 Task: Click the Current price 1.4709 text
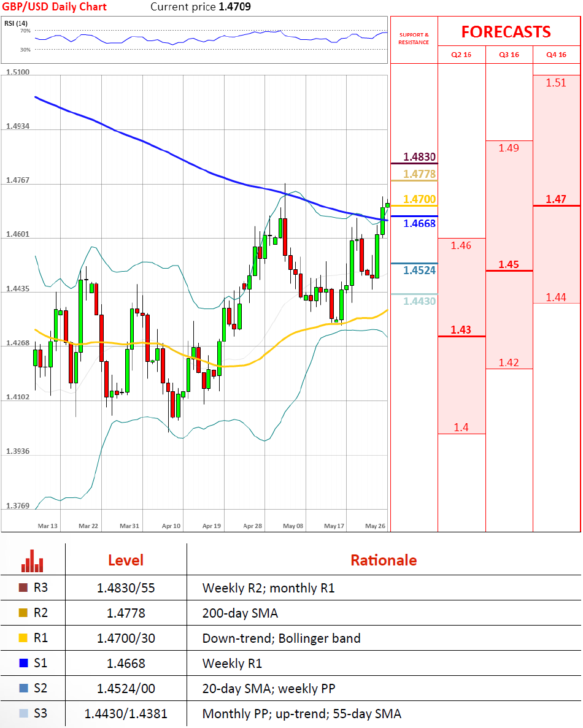point(201,7)
